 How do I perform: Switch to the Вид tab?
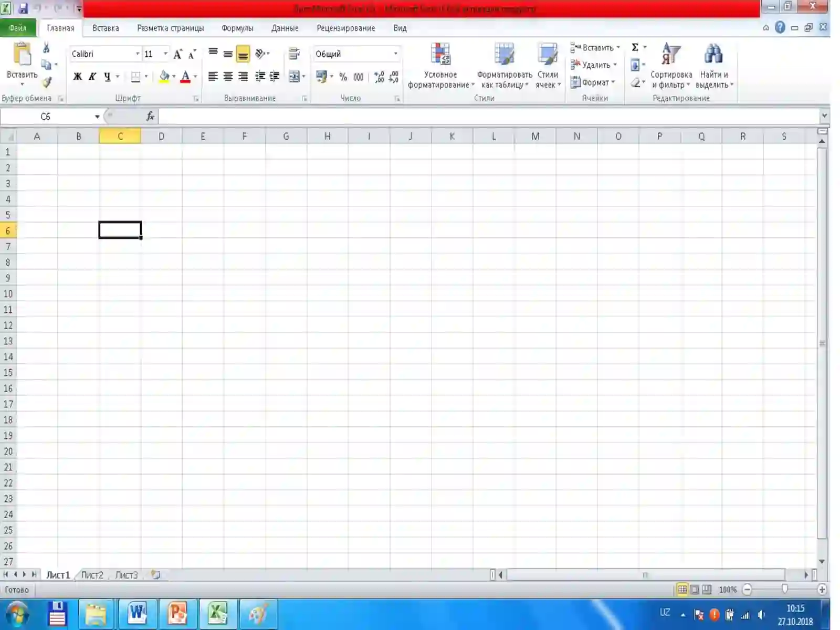[400, 28]
